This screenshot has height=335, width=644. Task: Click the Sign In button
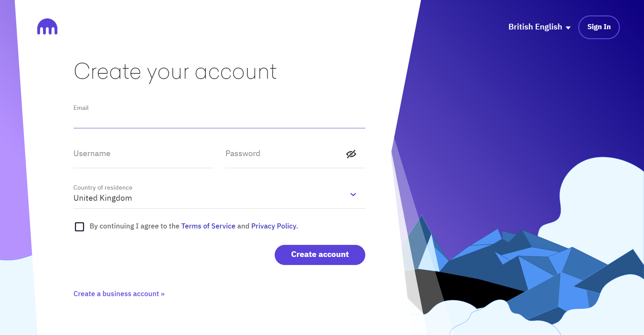599,27
